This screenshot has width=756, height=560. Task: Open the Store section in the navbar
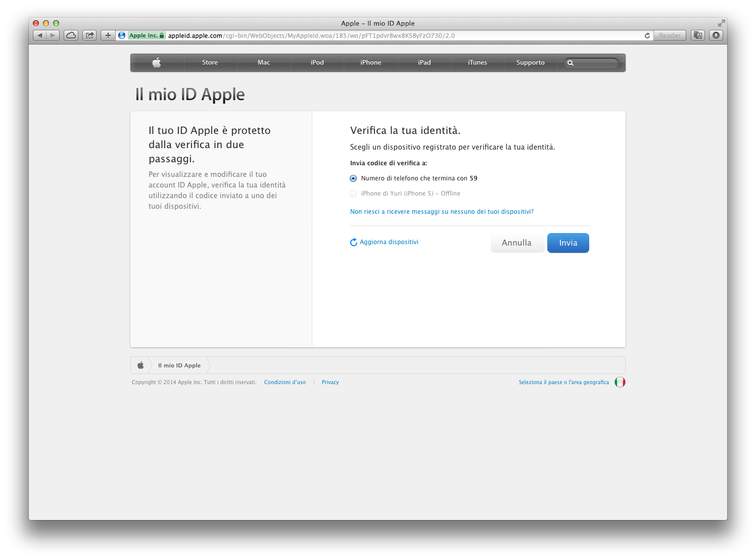click(x=210, y=63)
